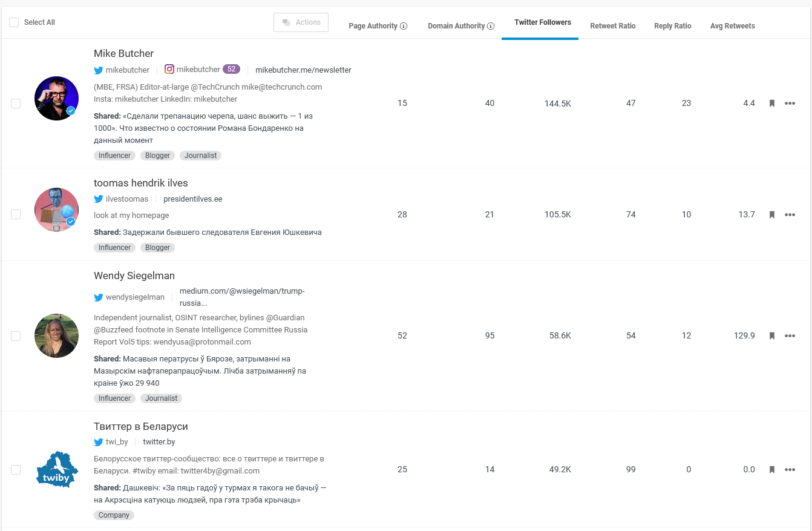This screenshot has height=531, width=812.
Task: Open the Actions dropdown button
Action: (301, 22)
